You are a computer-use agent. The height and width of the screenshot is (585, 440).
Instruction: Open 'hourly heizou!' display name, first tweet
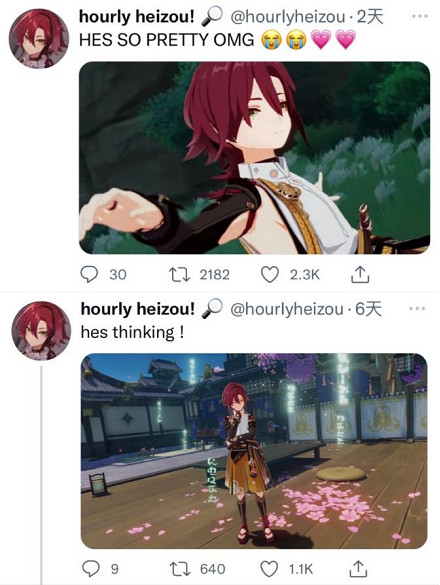point(137,17)
